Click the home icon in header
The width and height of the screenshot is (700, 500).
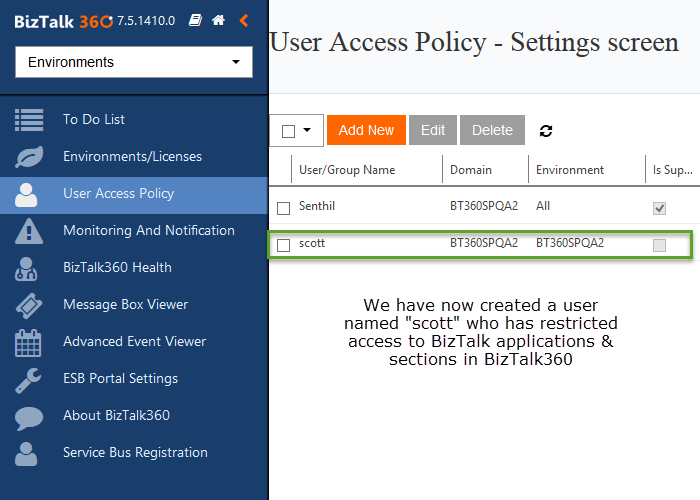coord(218,20)
